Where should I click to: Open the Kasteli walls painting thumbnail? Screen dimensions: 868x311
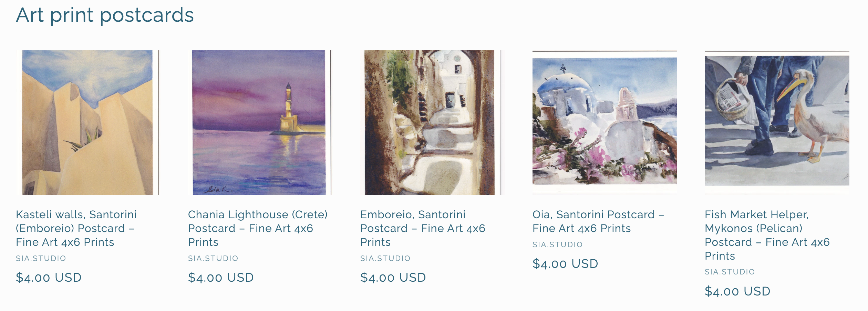(87, 123)
